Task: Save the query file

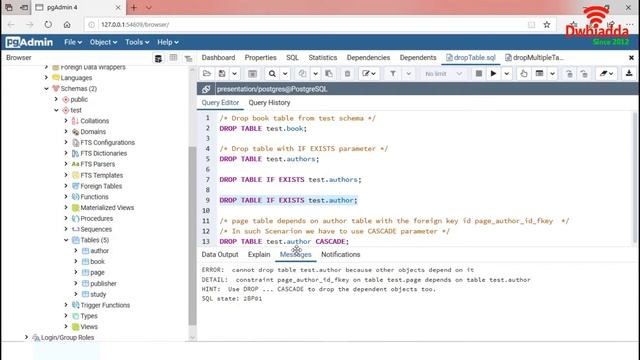Action: tap(222, 73)
